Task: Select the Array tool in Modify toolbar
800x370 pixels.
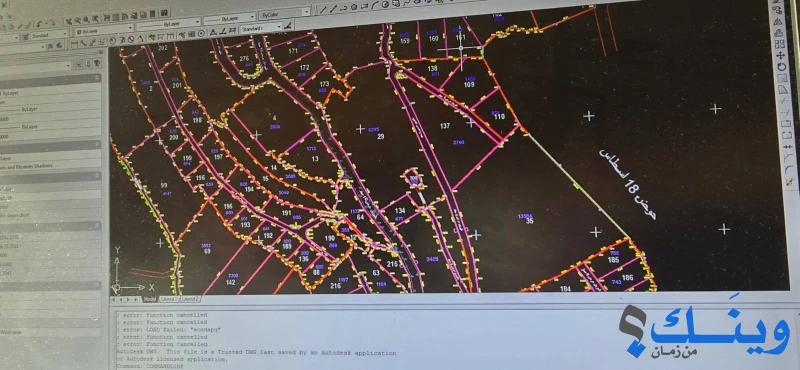Action: click(x=779, y=44)
